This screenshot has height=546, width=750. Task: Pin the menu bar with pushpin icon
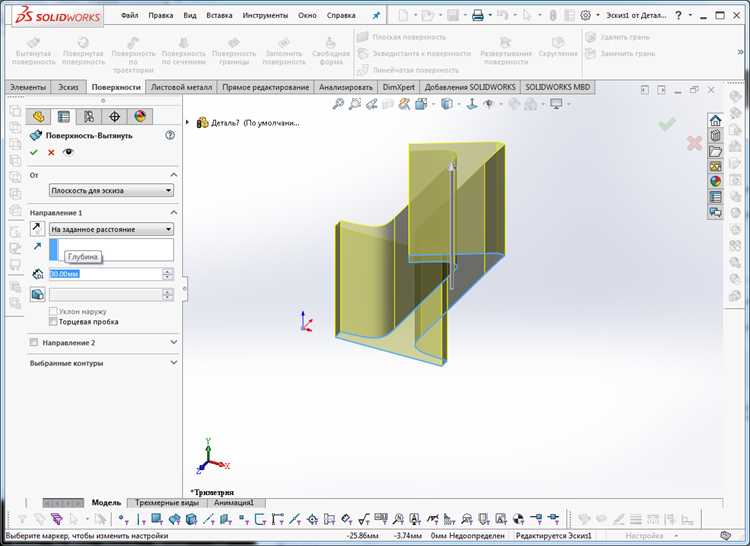click(376, 15)
